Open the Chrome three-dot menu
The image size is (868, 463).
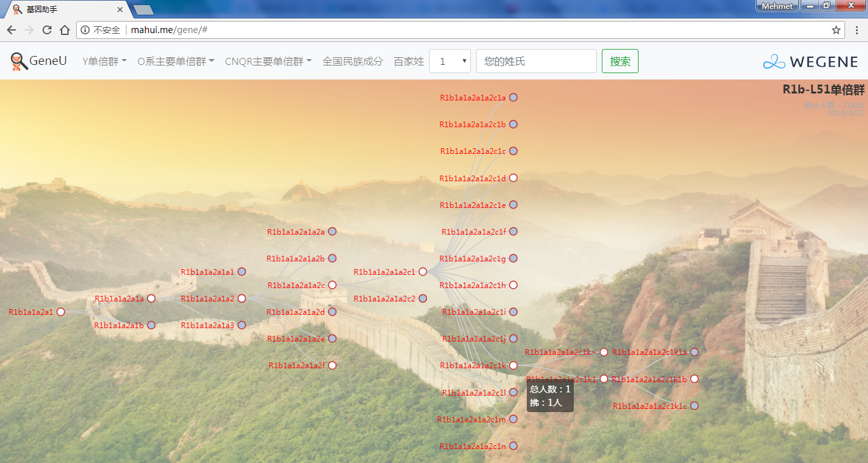(x=856, y=30)
